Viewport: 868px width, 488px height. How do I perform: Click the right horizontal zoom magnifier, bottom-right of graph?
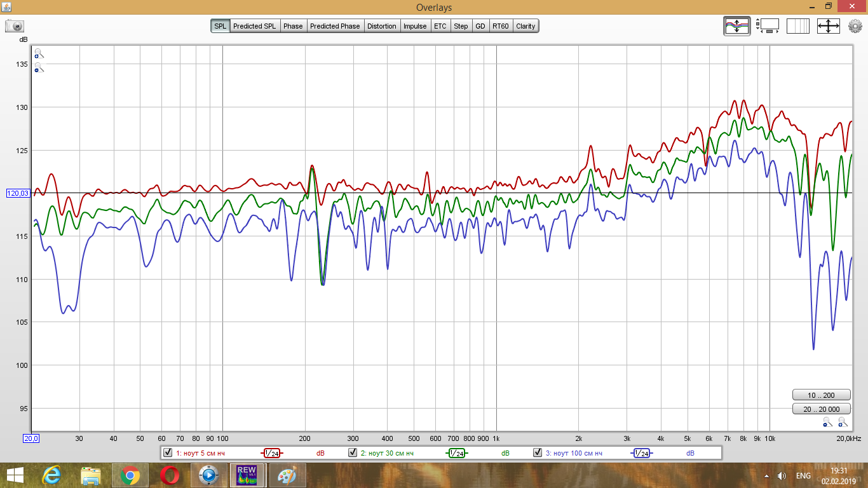click(x=843, y=421)
